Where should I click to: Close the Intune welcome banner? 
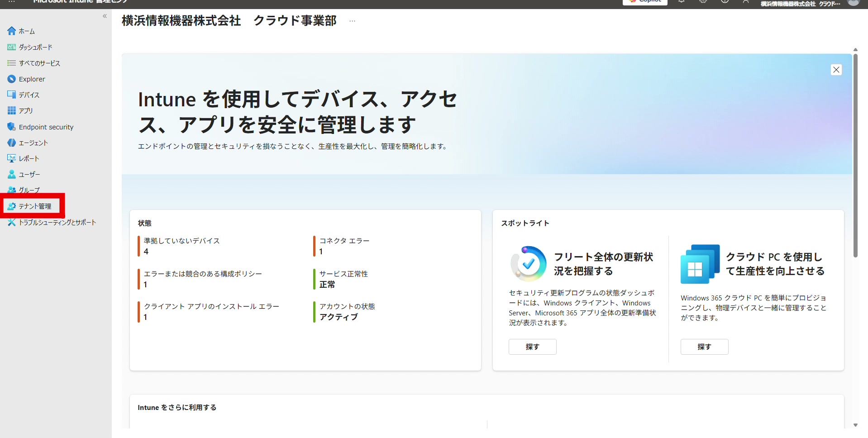tap(836, 70)
